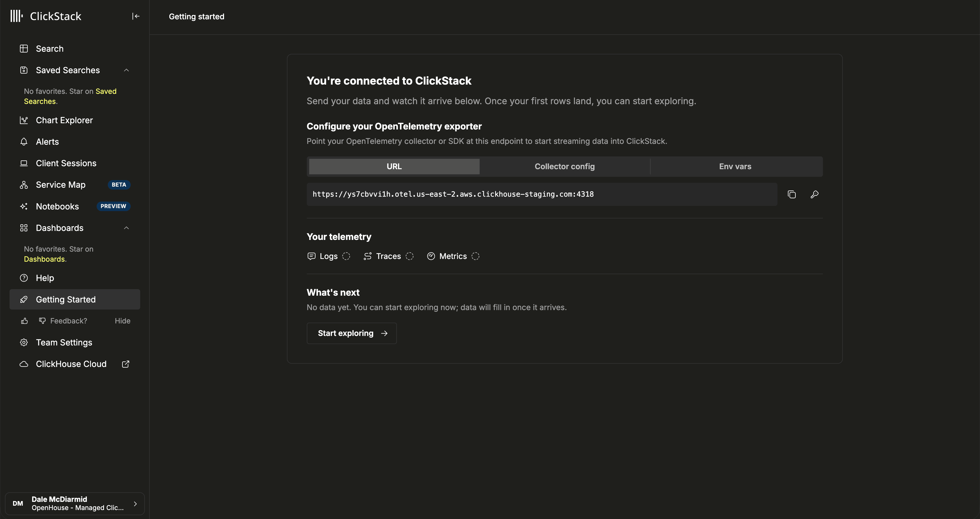Click the Logs message icon

(311, 256)
